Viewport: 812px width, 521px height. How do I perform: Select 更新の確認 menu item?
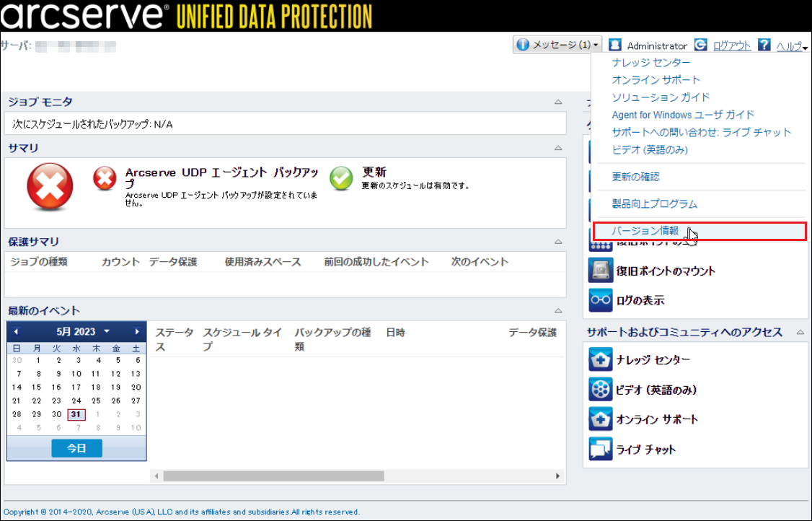click(635, 177)
